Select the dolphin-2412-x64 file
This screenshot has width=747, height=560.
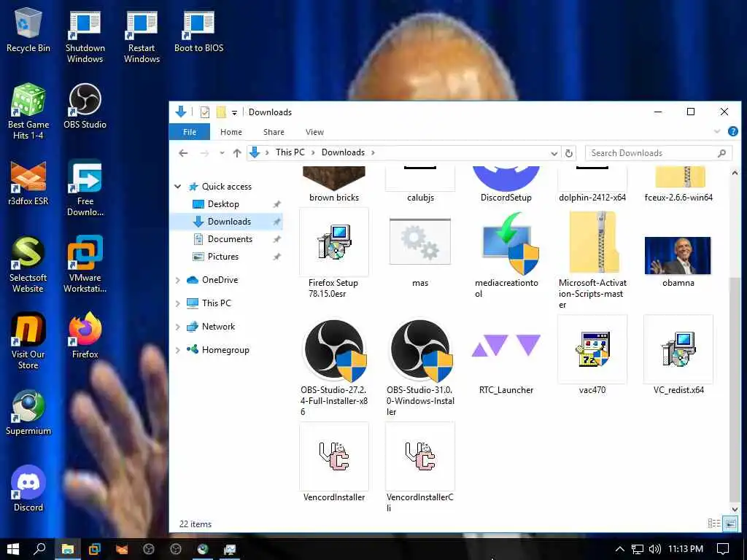pos(592,184)
